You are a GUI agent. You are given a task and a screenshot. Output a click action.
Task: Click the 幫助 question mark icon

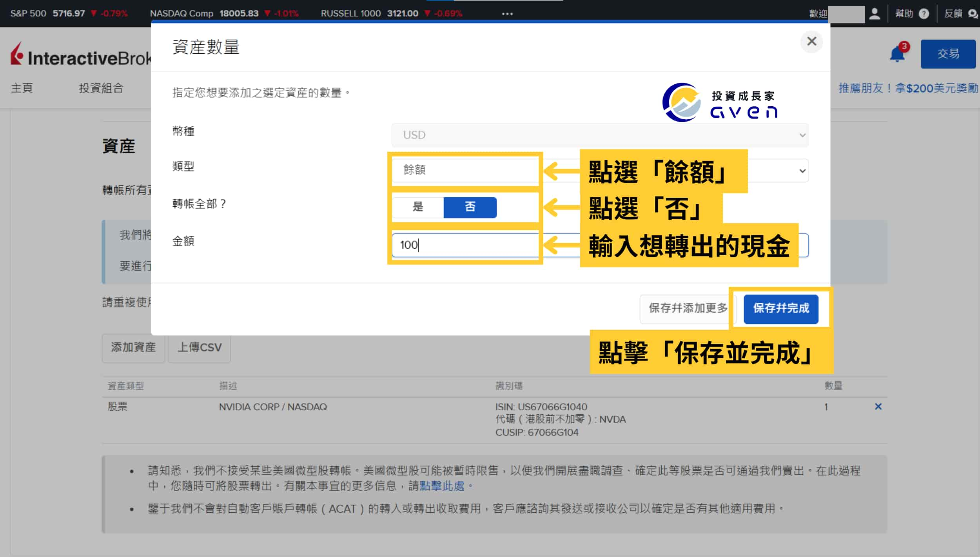(x=924, y=14)
